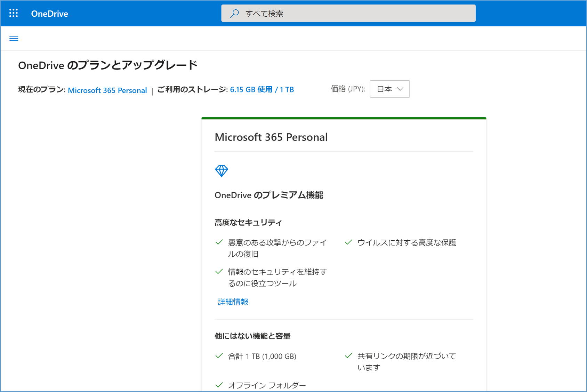This screenshot has width=587, height=392.
Task: Click checkmark beside ウイルスに対する高度な保護
Action: (348, 242)
